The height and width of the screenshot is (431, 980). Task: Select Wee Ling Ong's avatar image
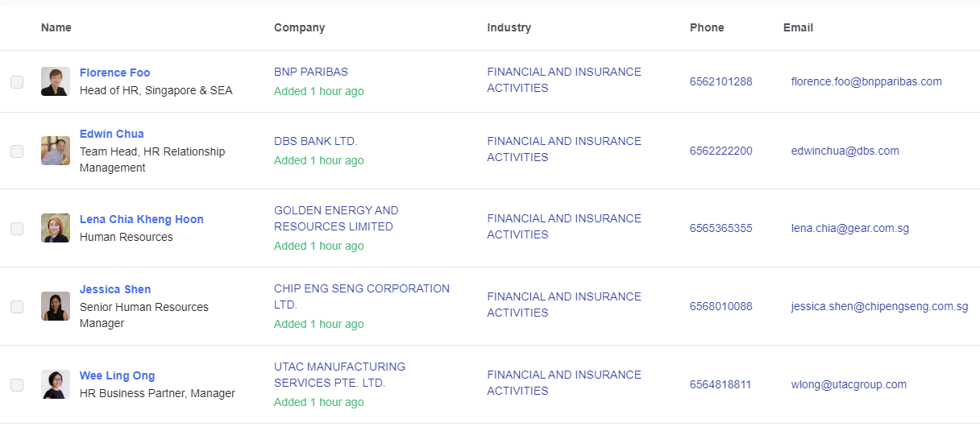(x=56, y=384)
